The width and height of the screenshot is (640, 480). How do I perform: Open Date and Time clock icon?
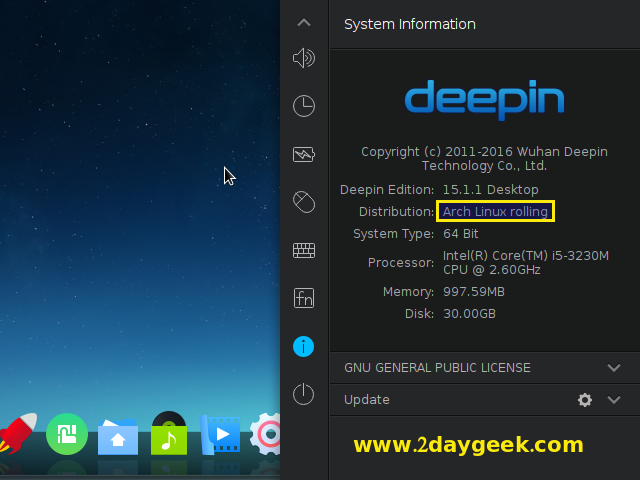(x=304, y=106)
